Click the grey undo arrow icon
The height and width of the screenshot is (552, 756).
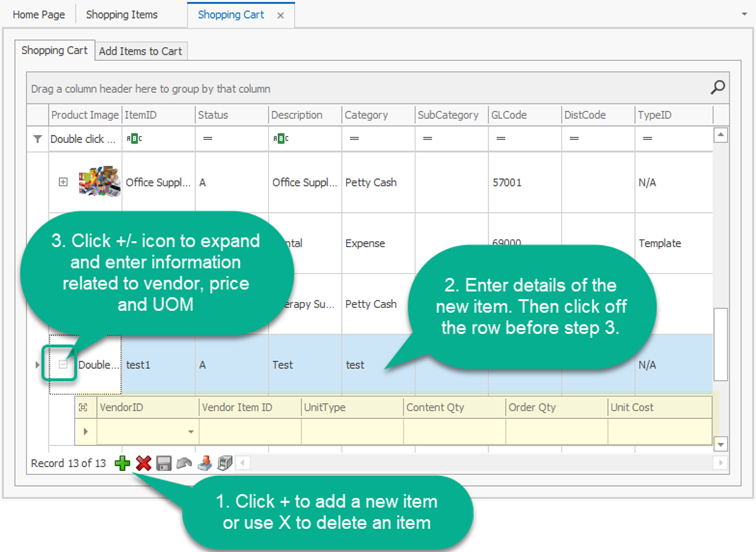click(184, 463)
